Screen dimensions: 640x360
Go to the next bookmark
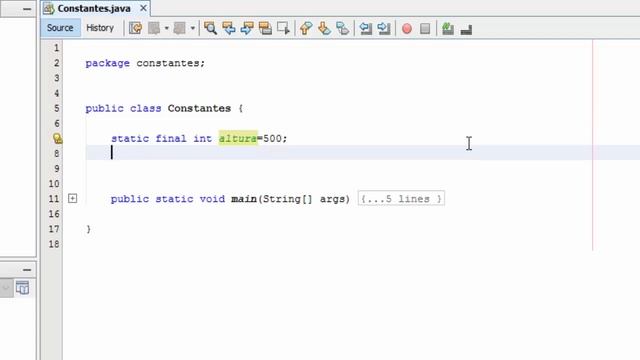[324, 28]
